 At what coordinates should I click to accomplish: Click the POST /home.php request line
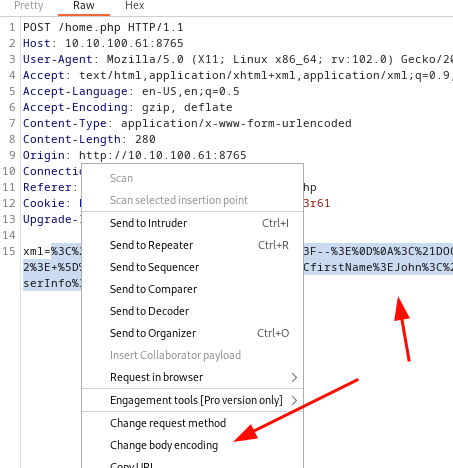(103, 27)
